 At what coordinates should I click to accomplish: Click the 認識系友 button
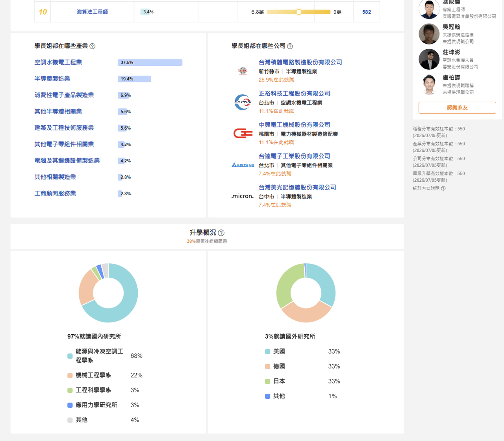pyautogui.click(x=457, y=108)
